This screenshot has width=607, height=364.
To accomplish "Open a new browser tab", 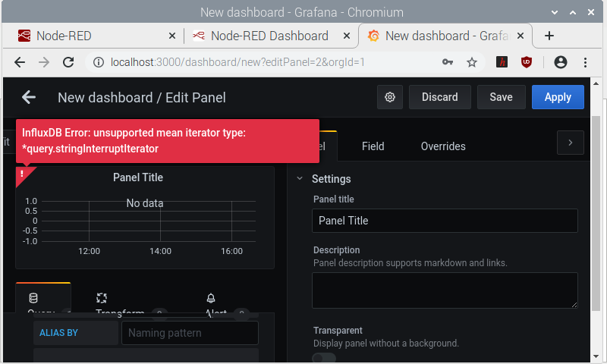I will coord(549,36).
